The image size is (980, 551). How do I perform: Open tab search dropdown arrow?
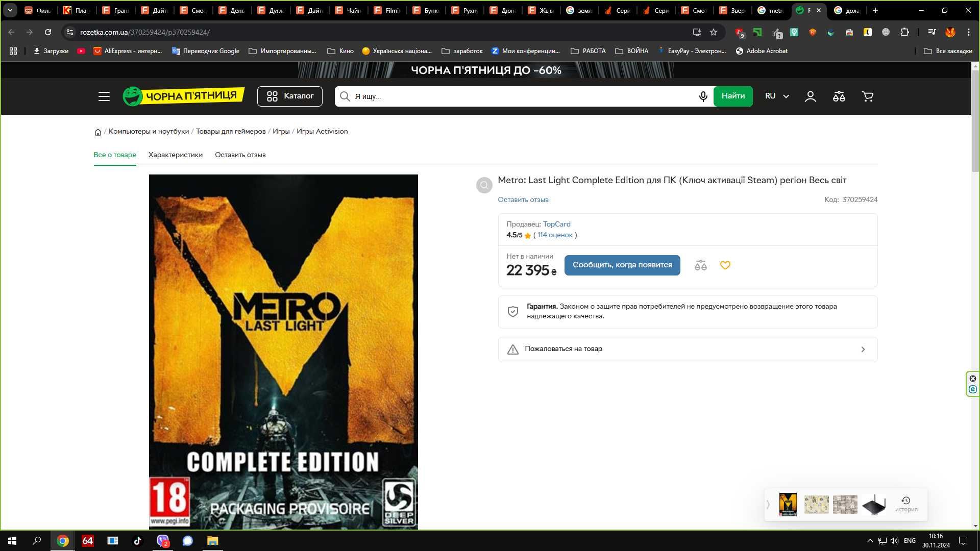click(10, 10)
